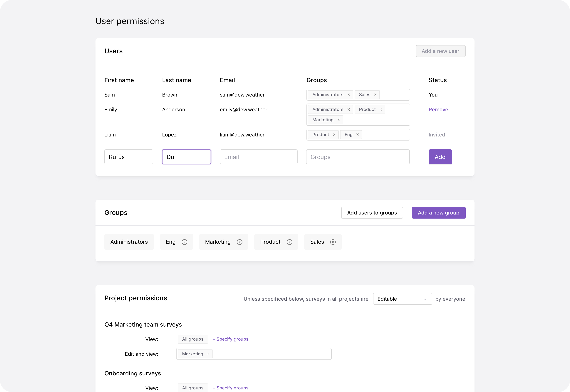
Task: Open Add users to groups
Action: [372, 213]
